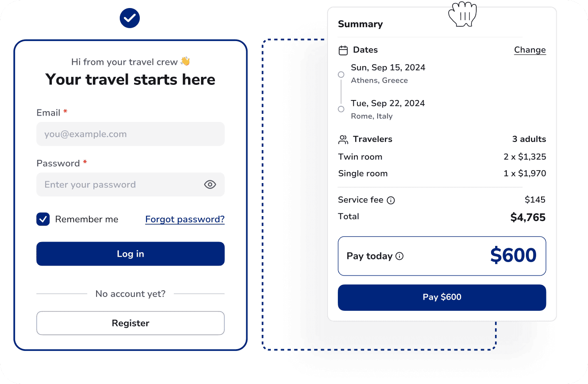Click the Athens departure timeline dot
Viewport: 588px width, 384px height.
click(341, 75)
